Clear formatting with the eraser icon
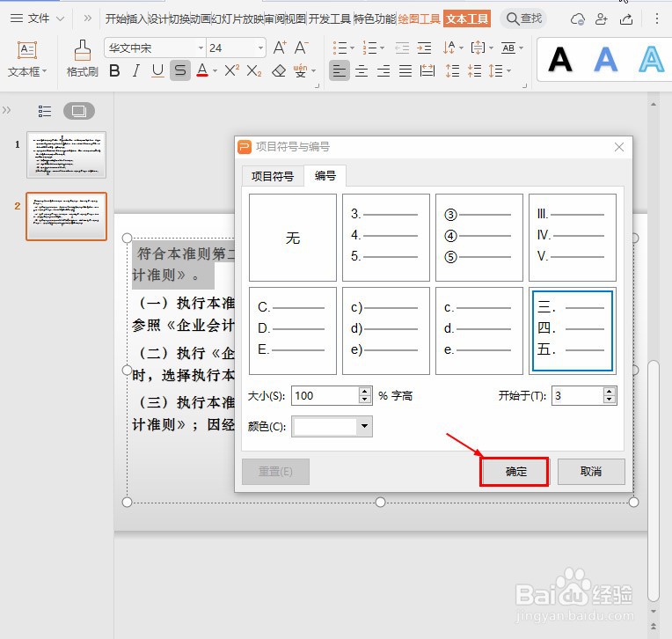Screen dimensions: 672x639 pyautogui.click(x=279, y=70)
